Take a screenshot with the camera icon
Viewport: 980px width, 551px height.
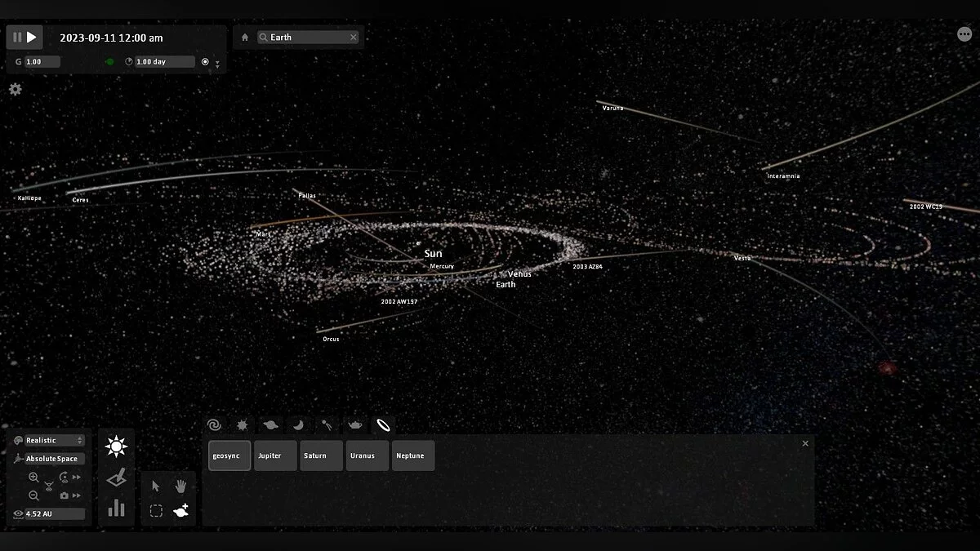coord(65,495)
